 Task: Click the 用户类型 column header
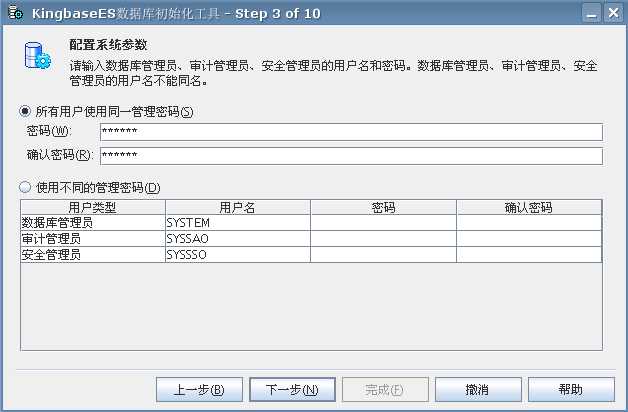tap(93, 207)
